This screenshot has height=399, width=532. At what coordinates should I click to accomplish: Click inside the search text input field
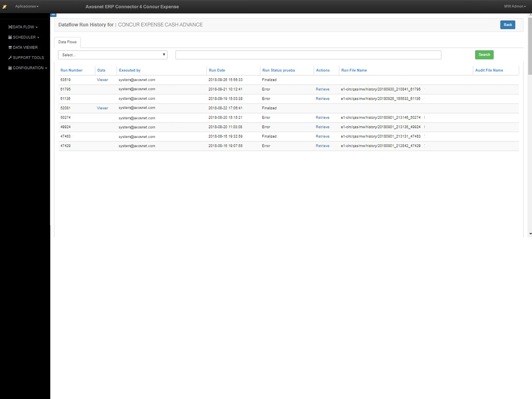(308, 54)
